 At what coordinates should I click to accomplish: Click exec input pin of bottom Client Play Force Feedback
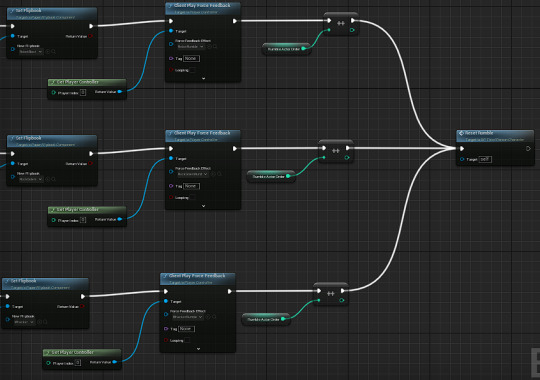(x=166, y=291)
